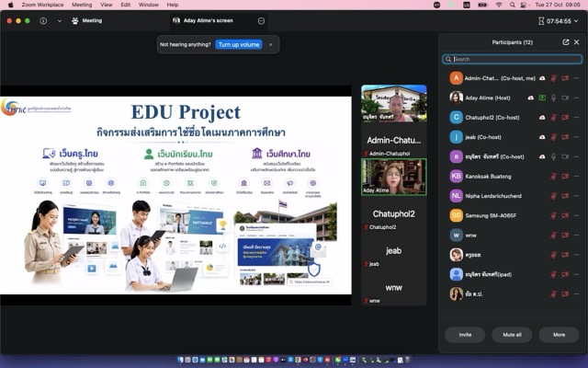The height and width of the screenshot is (368, 588).
Task: Pop out the Participants panel
Action: 566,42
